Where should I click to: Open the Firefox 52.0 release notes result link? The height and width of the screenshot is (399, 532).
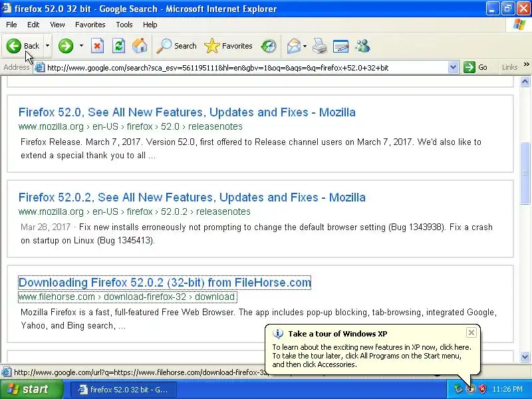tap(187, 112)
